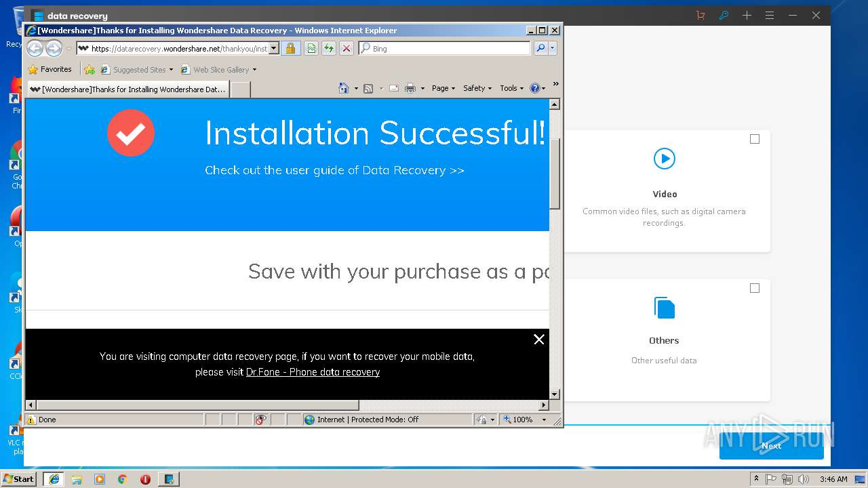Open Opera from the taskbar

145,479
